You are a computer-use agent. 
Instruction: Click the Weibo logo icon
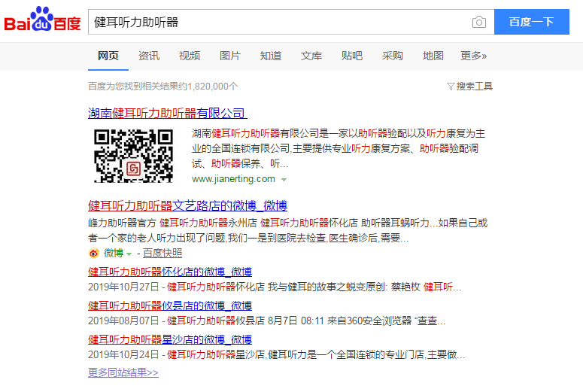(x=94, y=254)
